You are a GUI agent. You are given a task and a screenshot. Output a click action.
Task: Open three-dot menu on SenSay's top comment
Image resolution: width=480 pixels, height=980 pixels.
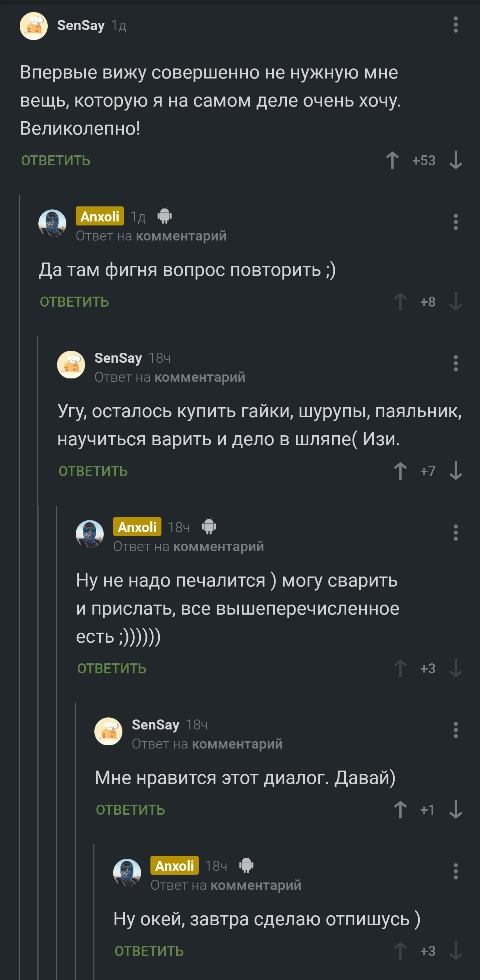click(x=455, y=25)
